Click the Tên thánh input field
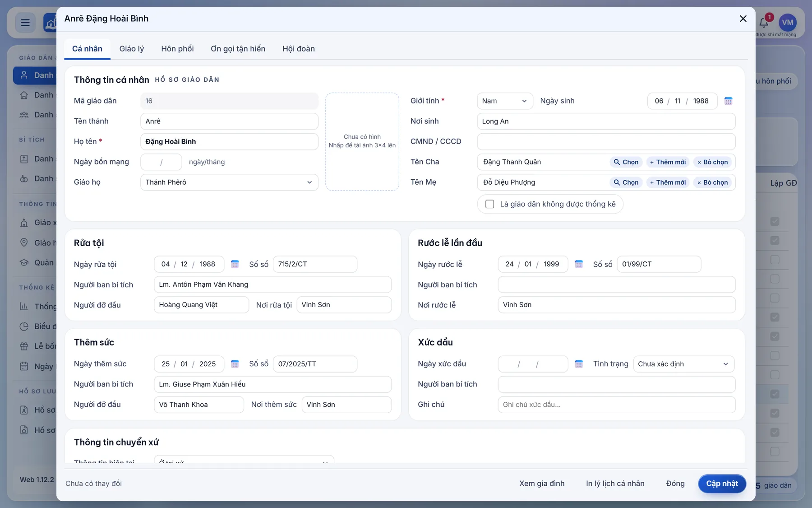 coord(229,121)
